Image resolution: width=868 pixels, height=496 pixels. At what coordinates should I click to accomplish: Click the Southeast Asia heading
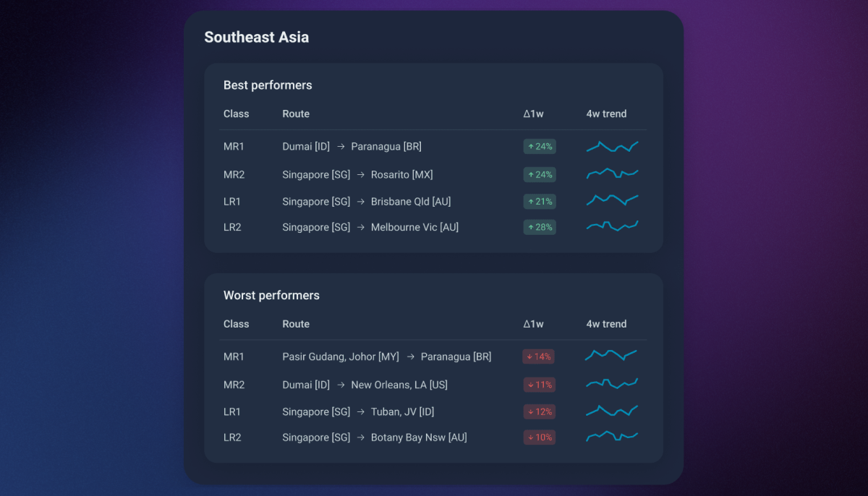(256, 37)
